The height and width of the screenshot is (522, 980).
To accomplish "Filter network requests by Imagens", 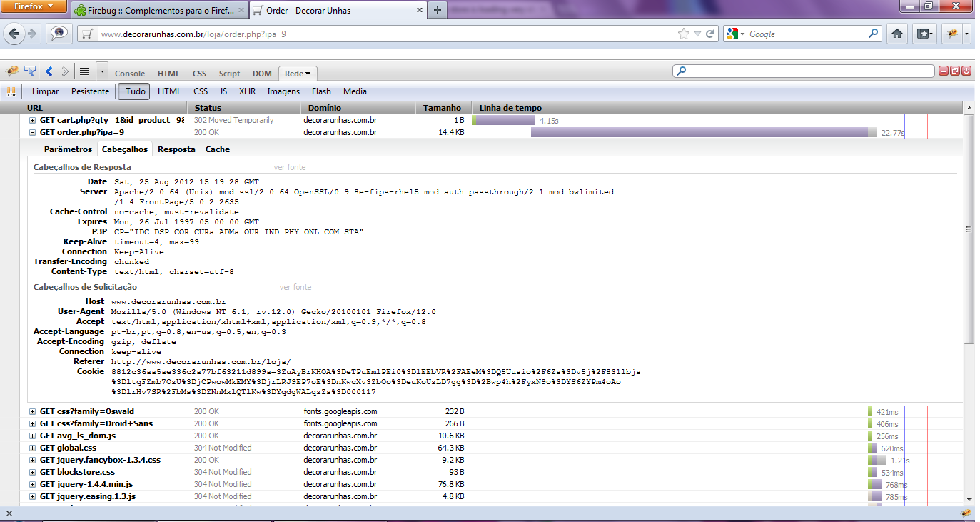I will click(x=283, y=91).
